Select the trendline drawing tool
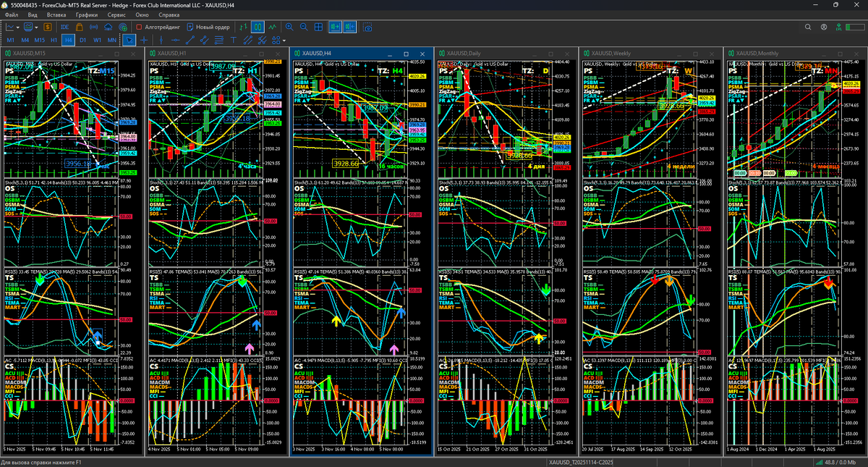Viewport: 868px width, 467px height. click(x=190, y=40)
